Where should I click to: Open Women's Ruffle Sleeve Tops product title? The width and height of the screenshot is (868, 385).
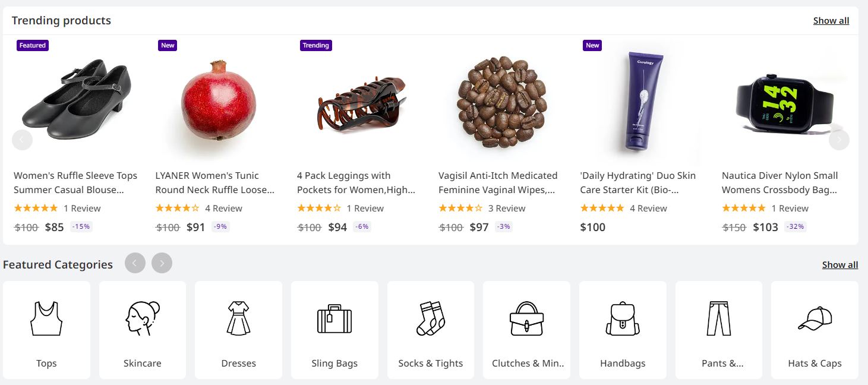[x=75, y=182]
